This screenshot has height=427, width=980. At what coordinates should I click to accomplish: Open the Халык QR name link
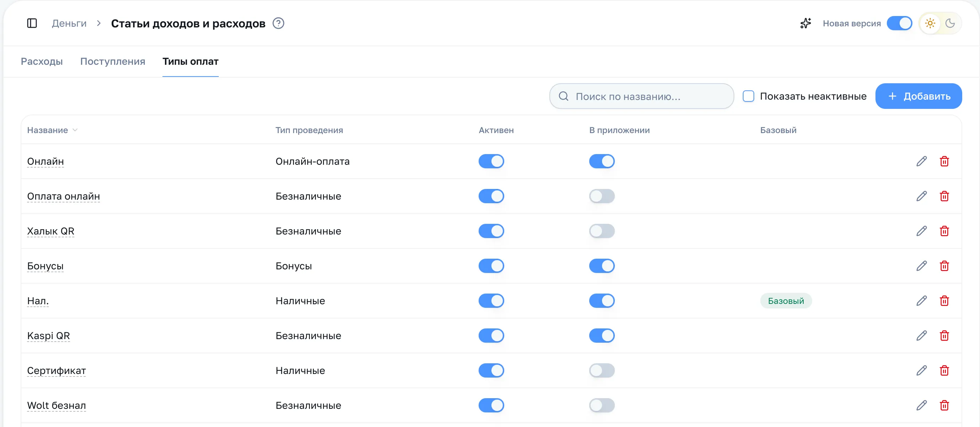[50, 231]
